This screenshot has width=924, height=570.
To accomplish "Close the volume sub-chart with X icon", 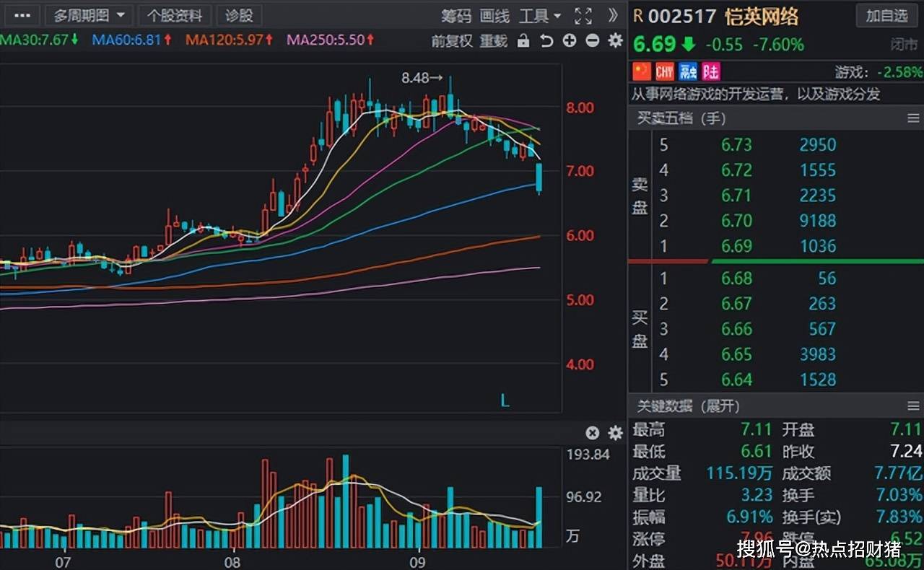I will pos(592,433).
